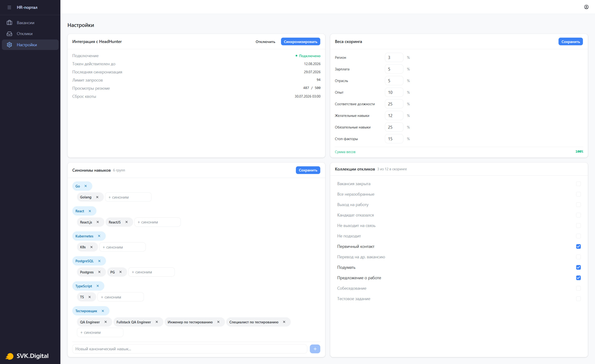Enable the Собеседование collection checkbox

pos(578,288)
